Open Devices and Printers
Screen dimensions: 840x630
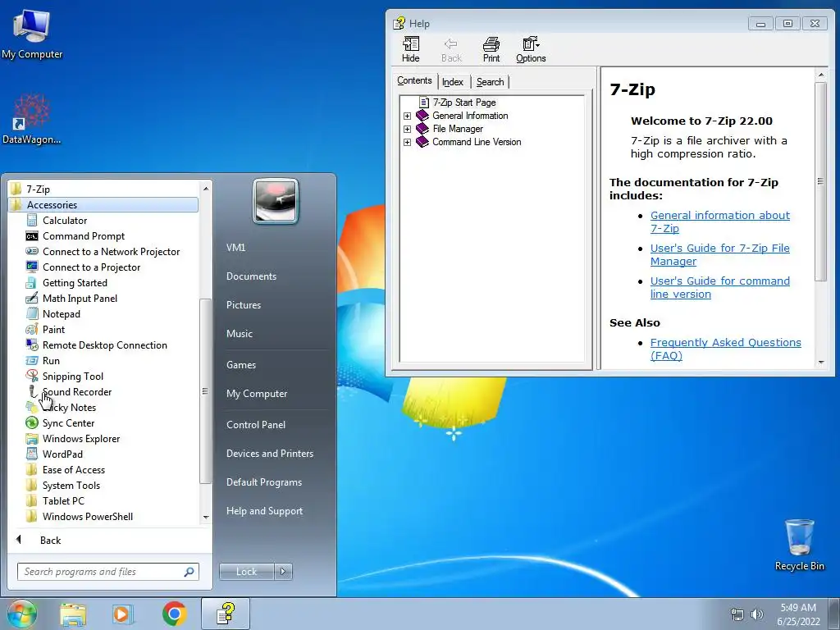(x=269, y=453)
